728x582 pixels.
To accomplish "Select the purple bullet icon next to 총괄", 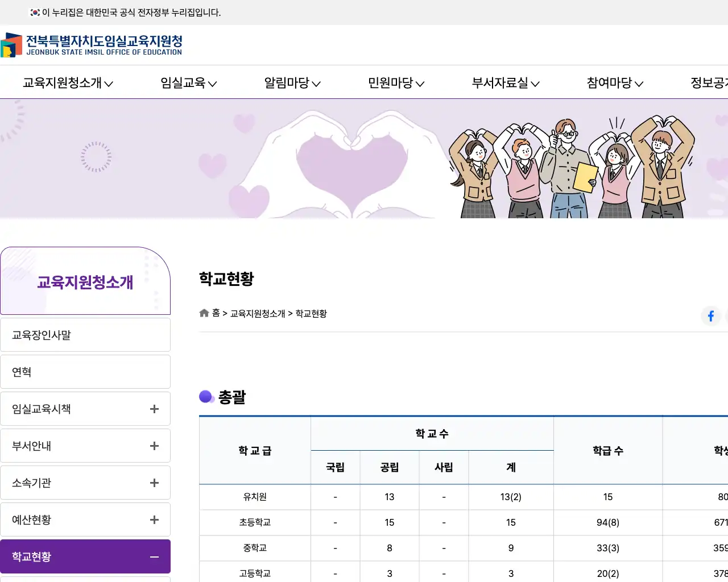I will click(206, 397).
